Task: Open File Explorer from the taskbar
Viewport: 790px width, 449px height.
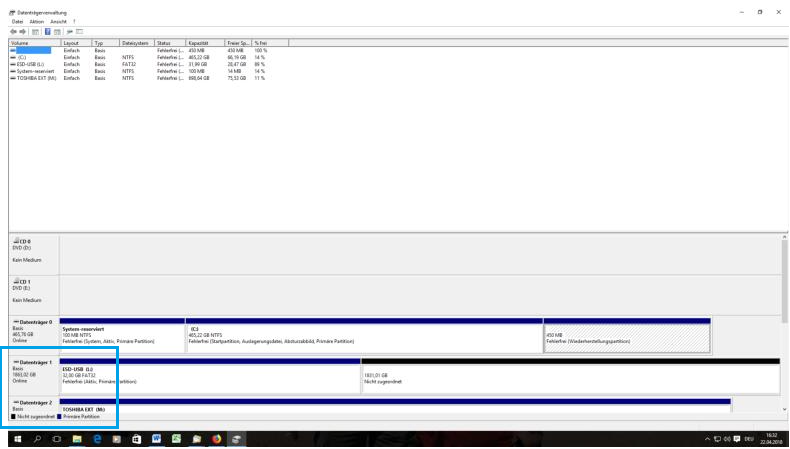Action: 77,439
